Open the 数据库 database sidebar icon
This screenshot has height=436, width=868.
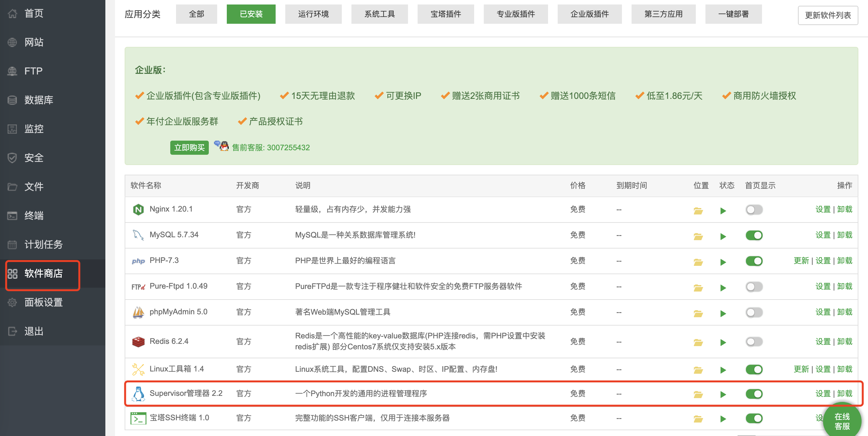click(x=12, y=100)
